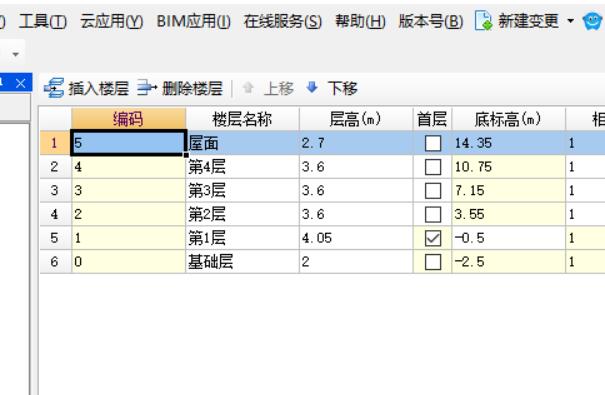
Task: Click the 新建变更 document icon
Action: [483, 20]
